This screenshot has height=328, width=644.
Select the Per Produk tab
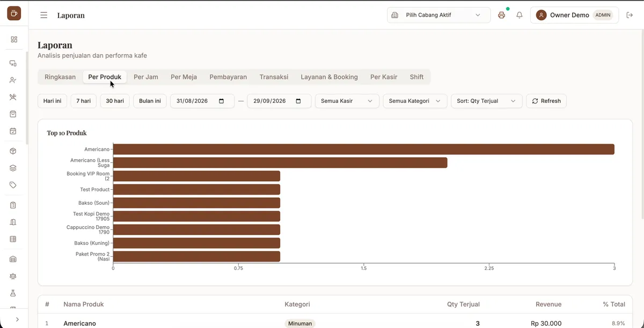(x=105, y=77)
